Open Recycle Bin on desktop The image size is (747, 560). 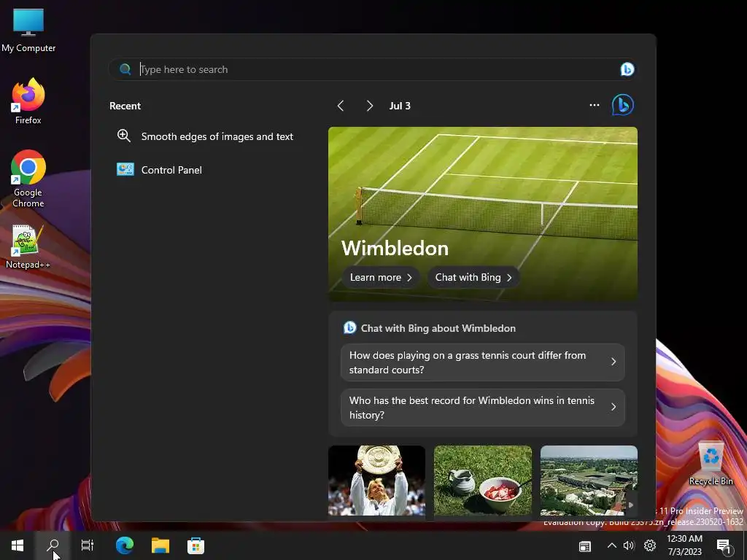(x=711, y=464)
